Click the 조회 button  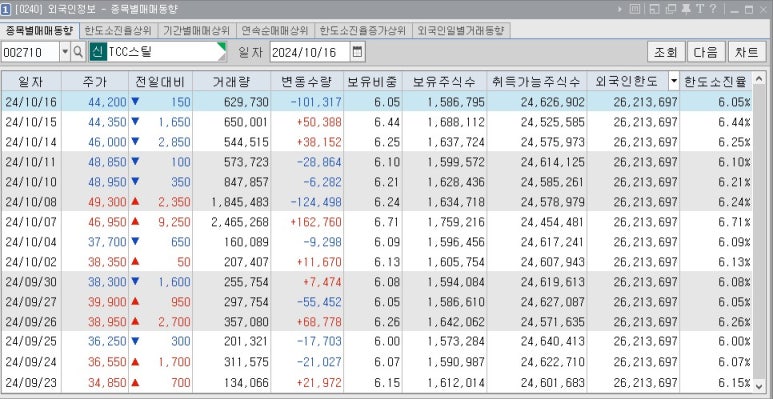coord(666,52)
